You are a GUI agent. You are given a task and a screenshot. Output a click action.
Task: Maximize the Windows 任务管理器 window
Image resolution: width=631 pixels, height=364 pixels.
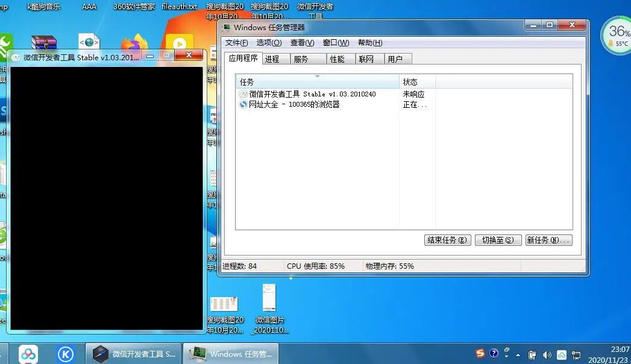click(x=550, y=25)
